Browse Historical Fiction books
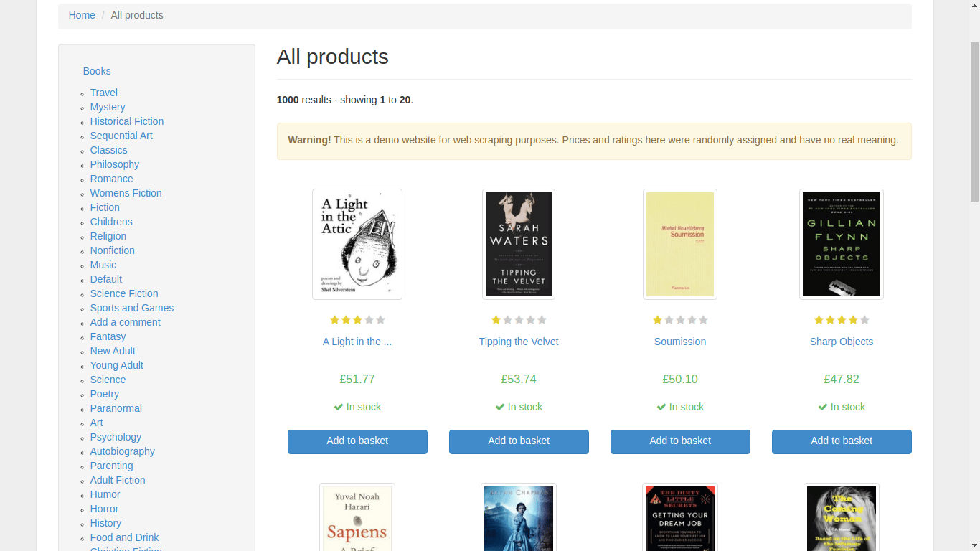The image size is (980, 551). click(x=127, y=121)
